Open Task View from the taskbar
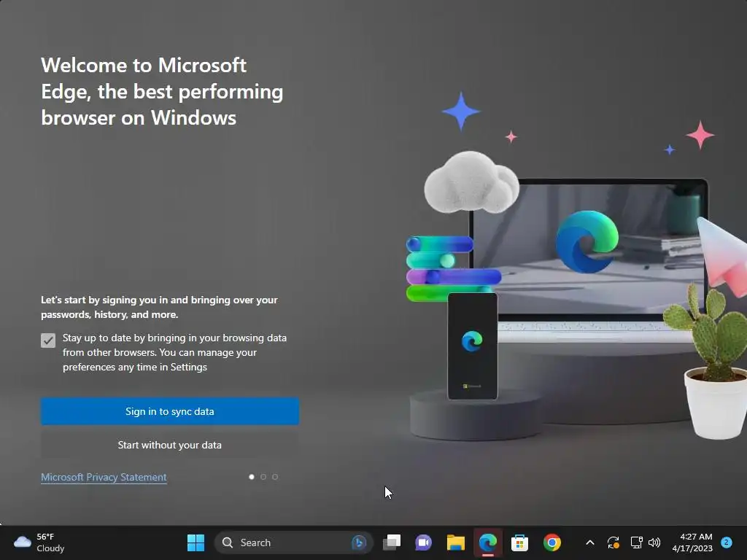This screenshot has height=560, width=747. click(x=392, y=542)
